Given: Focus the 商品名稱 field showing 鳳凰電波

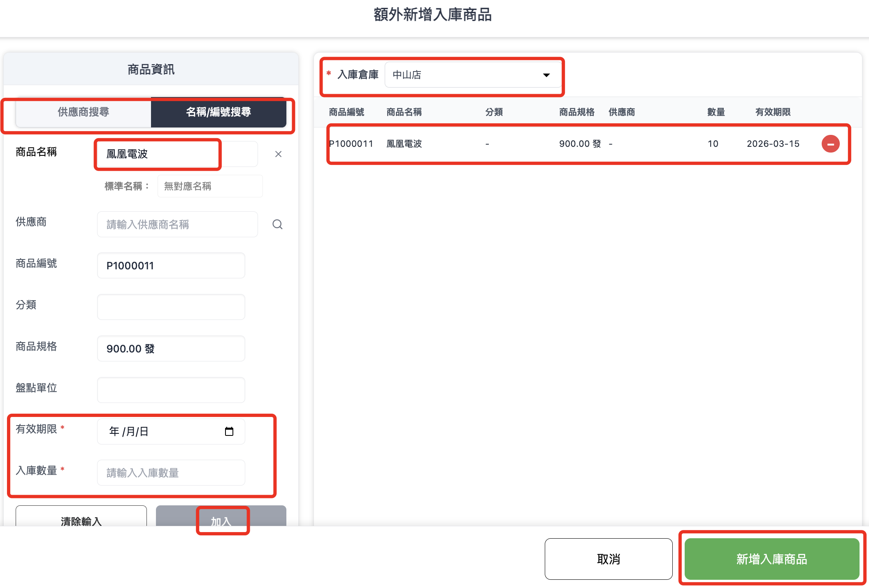Looking at the screenshot, I should pyautogui.click(x=165, y=154).
